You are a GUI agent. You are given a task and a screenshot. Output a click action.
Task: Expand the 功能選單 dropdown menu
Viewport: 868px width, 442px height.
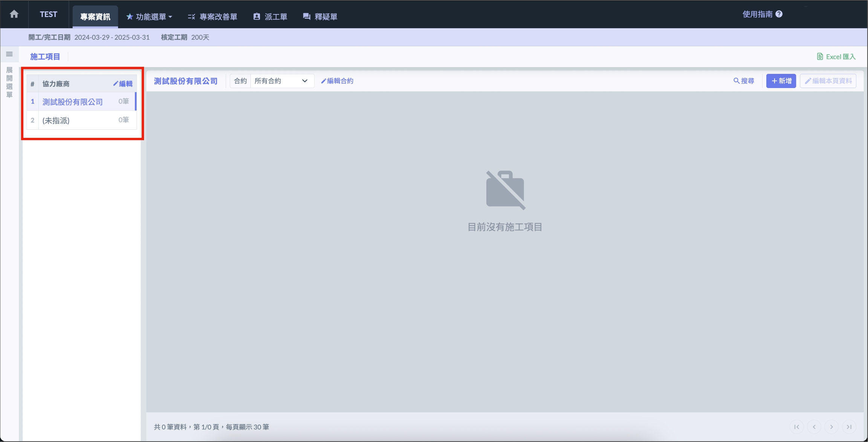click(149, 17)
